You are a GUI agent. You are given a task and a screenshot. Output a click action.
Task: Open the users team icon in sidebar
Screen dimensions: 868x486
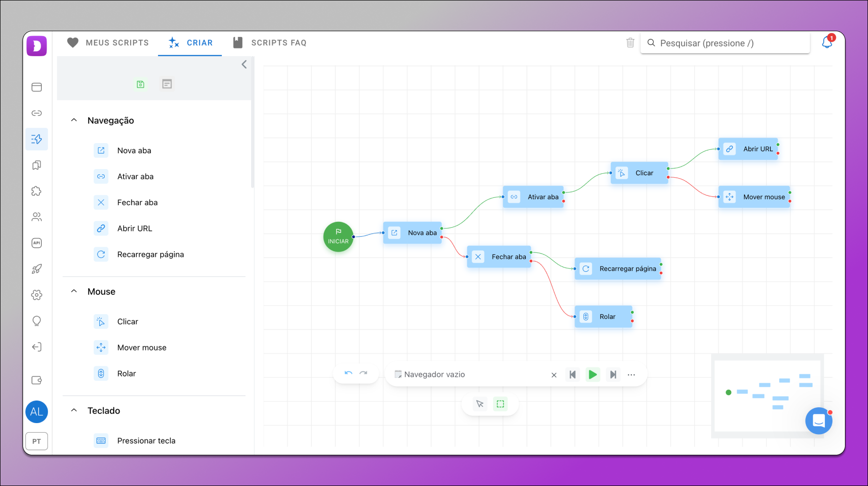click(36, 217)
